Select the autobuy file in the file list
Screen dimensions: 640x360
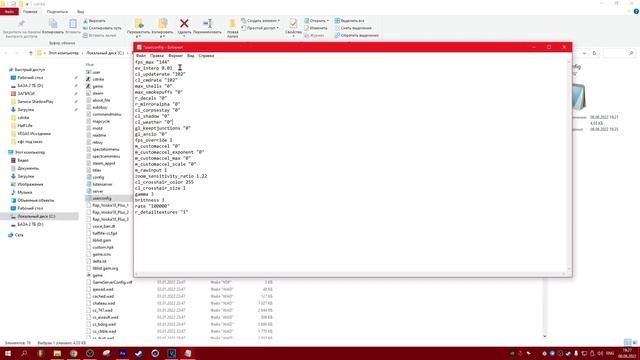pyautogui.click(x=100, y=107)
